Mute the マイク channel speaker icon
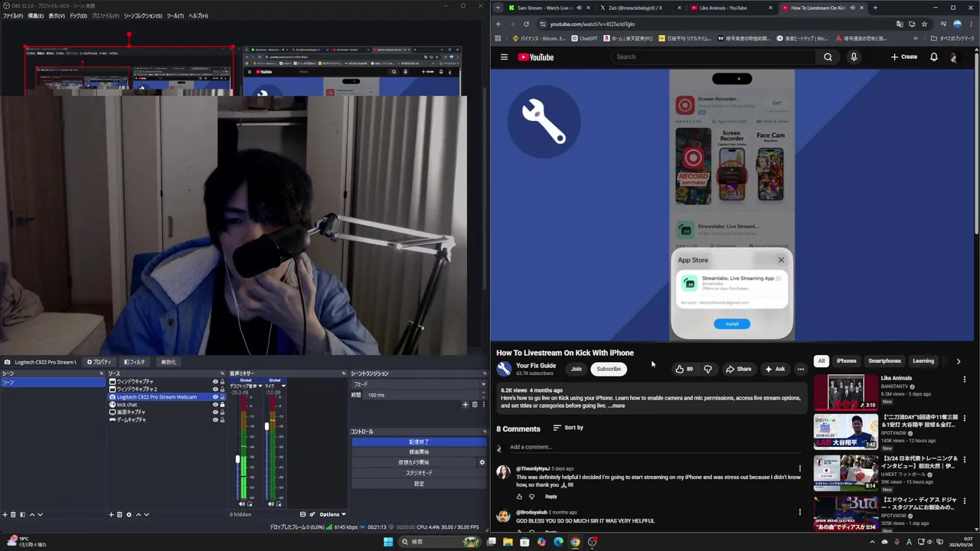The width and height of the screenshot is (980, 551). [x=270, y=504]
